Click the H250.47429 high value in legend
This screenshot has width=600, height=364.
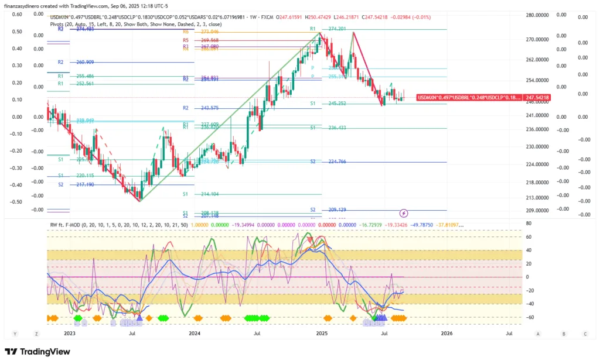coord(318,17)
